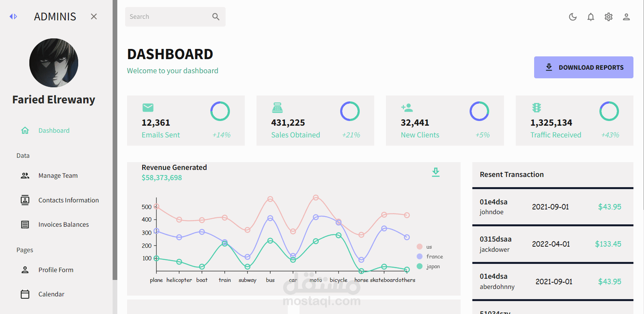The width and height of the screenshot is (644, 314).
Task: Open Profile Form page
Action: tap(56, 270)
